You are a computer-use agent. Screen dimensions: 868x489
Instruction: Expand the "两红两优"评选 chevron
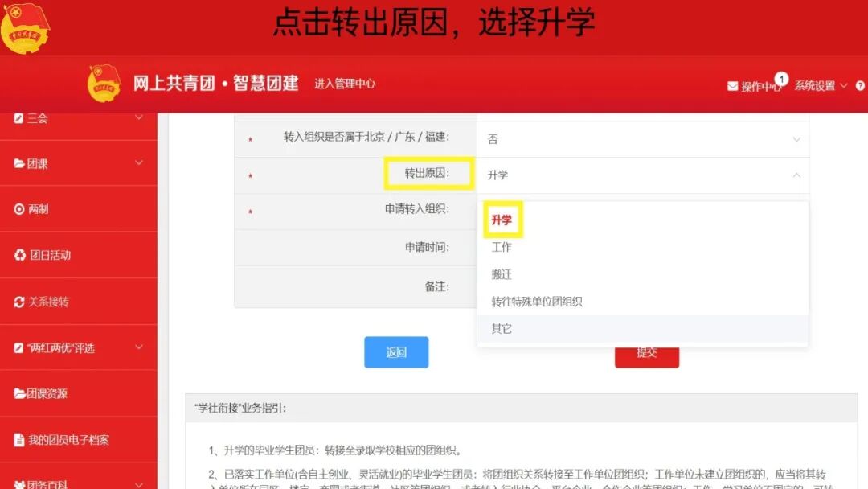pyautogui.click(x=139, y=347)
